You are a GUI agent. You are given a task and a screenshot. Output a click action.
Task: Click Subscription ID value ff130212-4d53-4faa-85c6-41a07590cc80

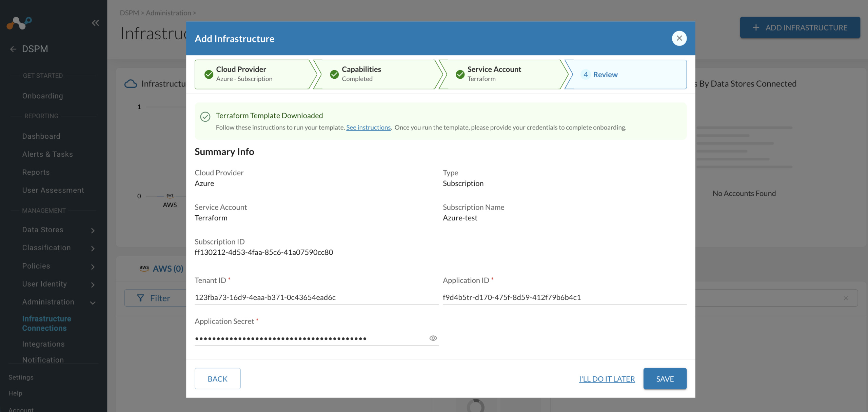(x=264, y=252)
